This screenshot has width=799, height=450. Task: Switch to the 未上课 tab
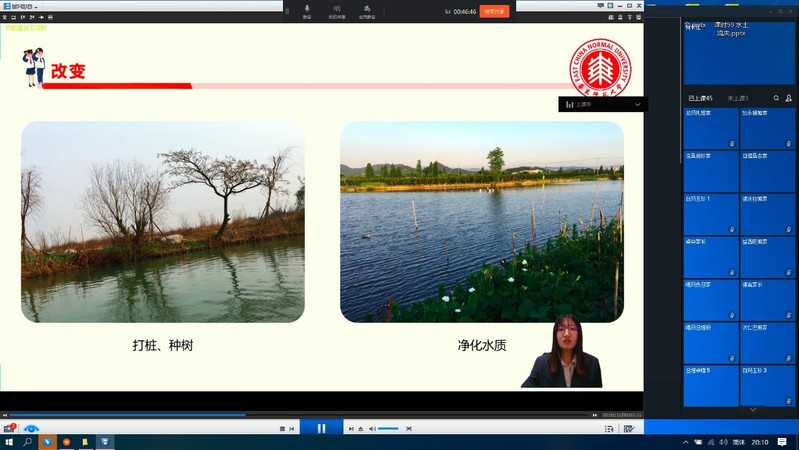tap(738, 98)
